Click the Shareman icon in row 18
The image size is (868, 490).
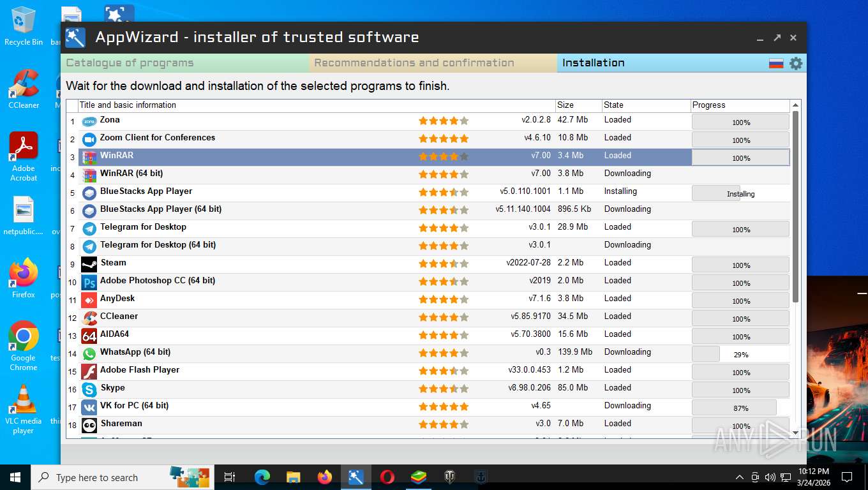(x=89, y=425)
